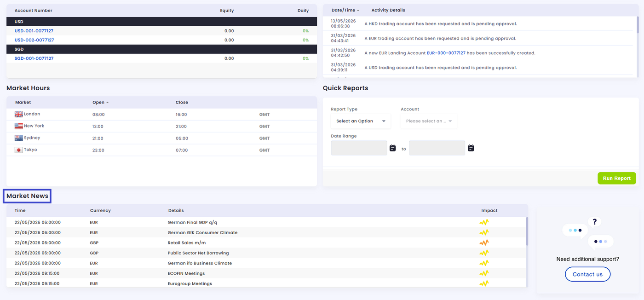Viewport: 644px width, 300px height.
Task: Select the German ifo Business Climate row
Action: tap(267, 263)
